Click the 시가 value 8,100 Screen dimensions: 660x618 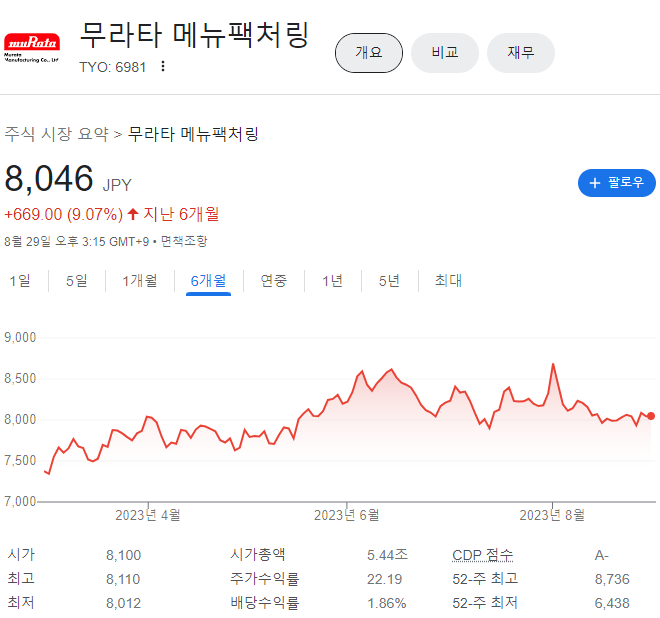pyautogui.click(x=123, y=555)
